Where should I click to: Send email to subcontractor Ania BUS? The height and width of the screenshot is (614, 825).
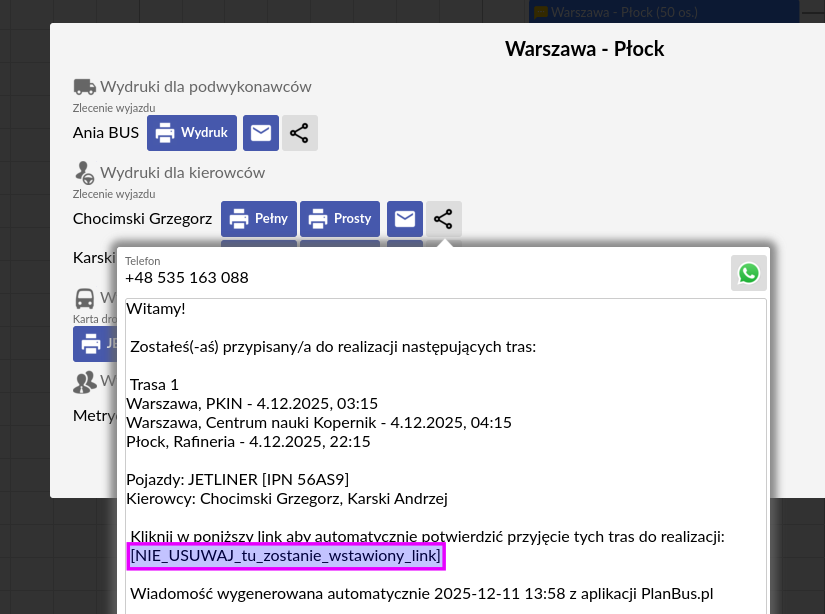click(261, 133)
